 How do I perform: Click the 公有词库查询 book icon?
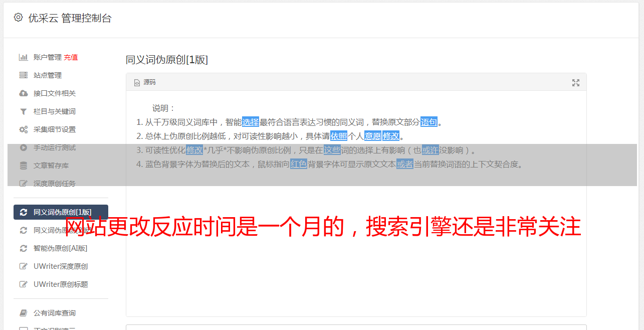click(x=23, y=313)
